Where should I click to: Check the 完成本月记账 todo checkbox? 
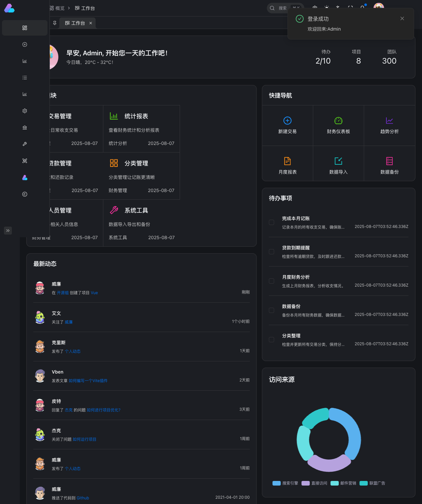[272, 222]
